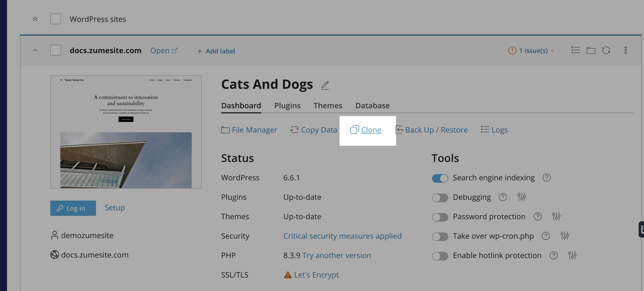
Task: Toggle Take over wp-cron.php
Action: [x=440, y=236]
